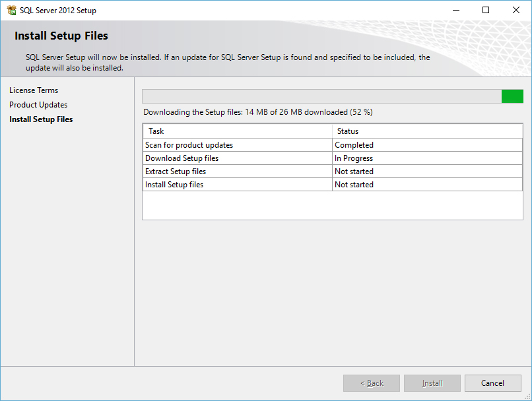Click the disabled Install button
Image resolution: width=532 pixels, height=401 pixels.
tap(432, 383)
